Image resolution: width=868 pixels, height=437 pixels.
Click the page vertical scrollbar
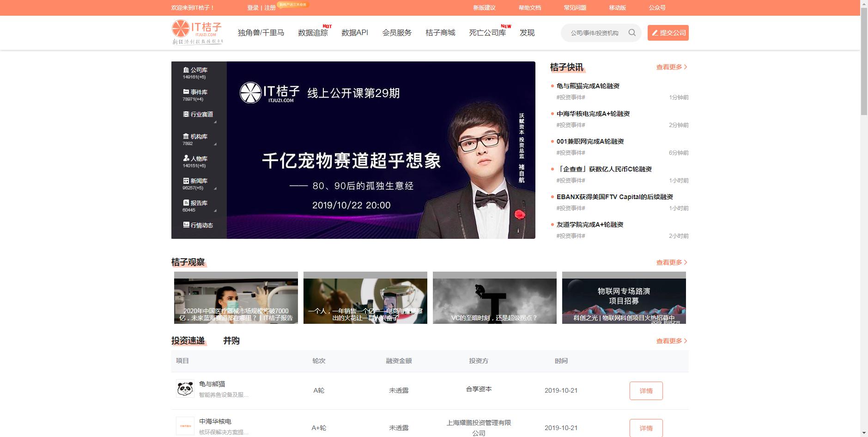[864, 61]
